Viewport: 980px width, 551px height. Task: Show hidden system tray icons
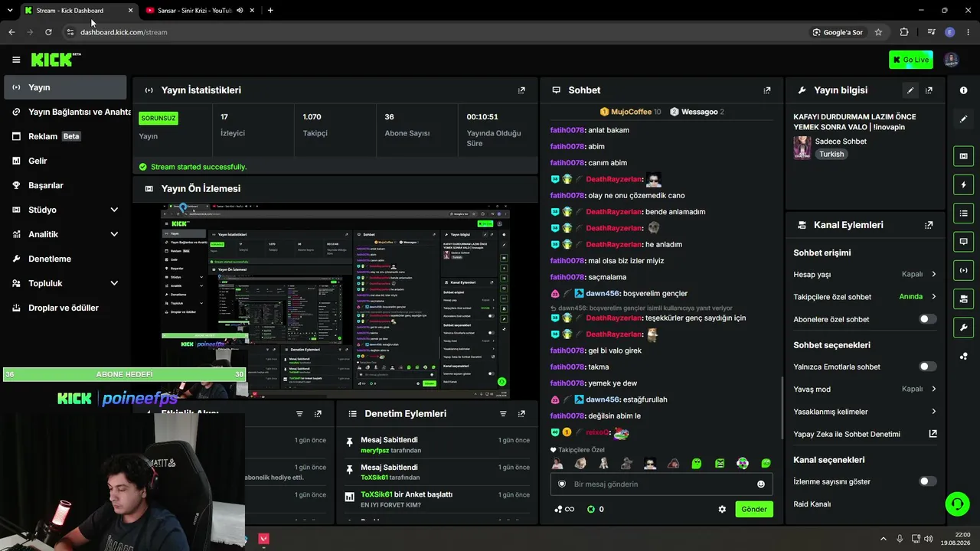coord(883,539)
